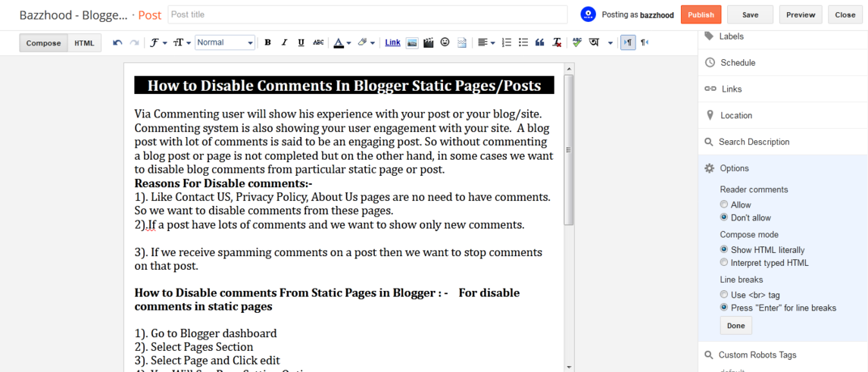Preview the post
Screen dimensions: 868x372
[801, 15]
